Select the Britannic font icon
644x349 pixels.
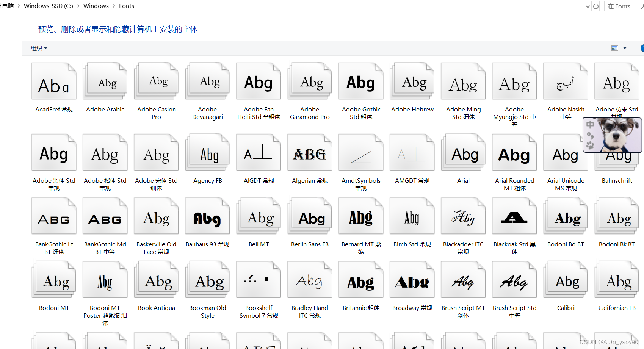pos(361,280)
